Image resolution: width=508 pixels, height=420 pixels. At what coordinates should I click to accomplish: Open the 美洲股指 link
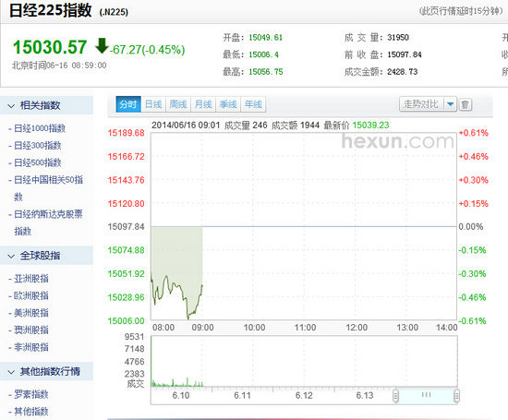[x=31, y=313]
